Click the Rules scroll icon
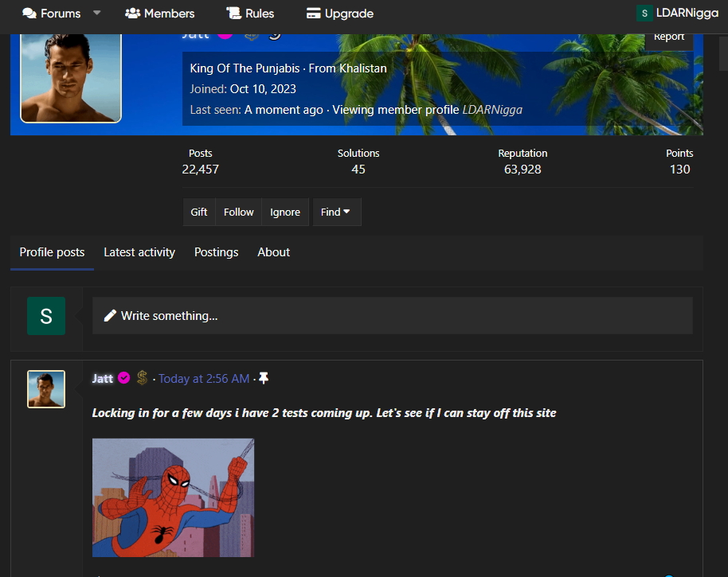728x577 pixels. [233, 14]
